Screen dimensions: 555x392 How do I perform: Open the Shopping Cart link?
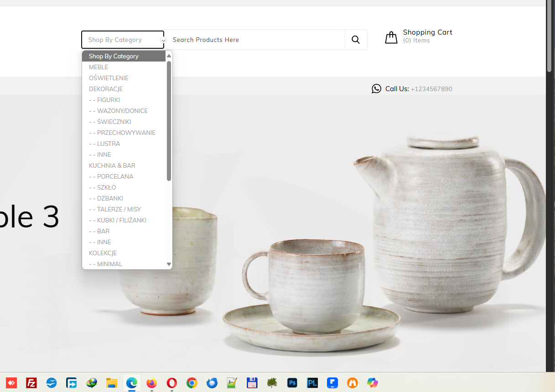pyautogui.click(x=428, y=32)
